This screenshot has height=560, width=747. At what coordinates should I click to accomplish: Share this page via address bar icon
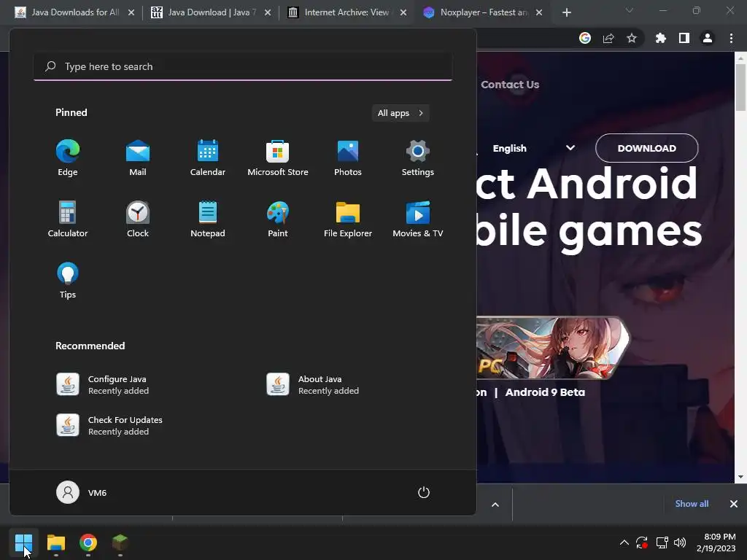(608, 38)
